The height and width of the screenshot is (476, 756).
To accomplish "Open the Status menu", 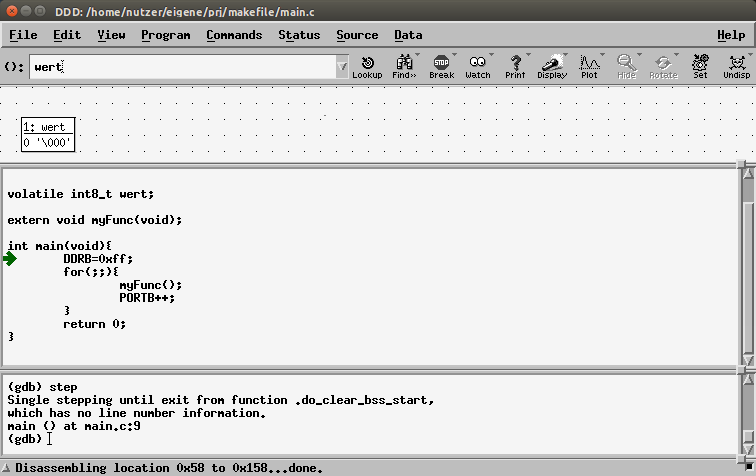I will tap(299, 35).
